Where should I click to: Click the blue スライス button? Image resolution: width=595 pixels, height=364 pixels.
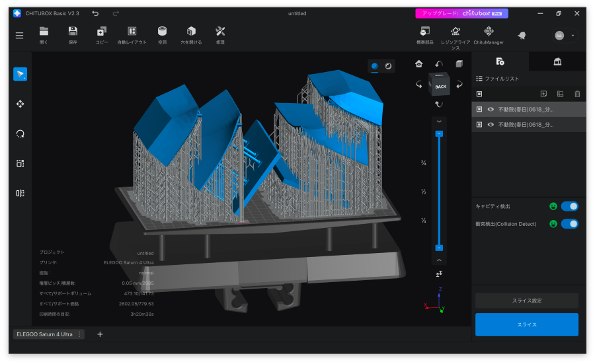click(526, 324)
